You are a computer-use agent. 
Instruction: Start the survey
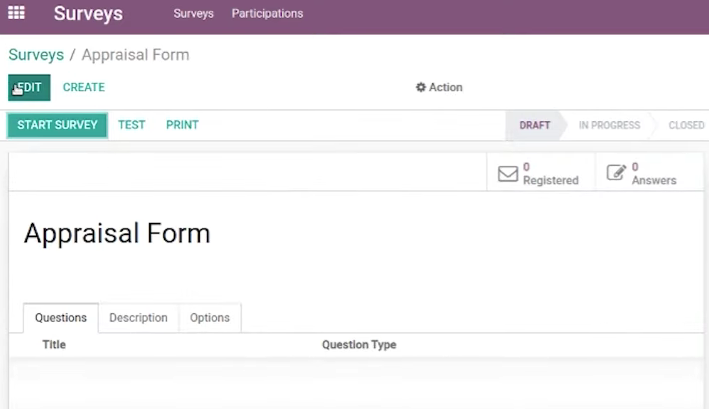coord(57,125)
